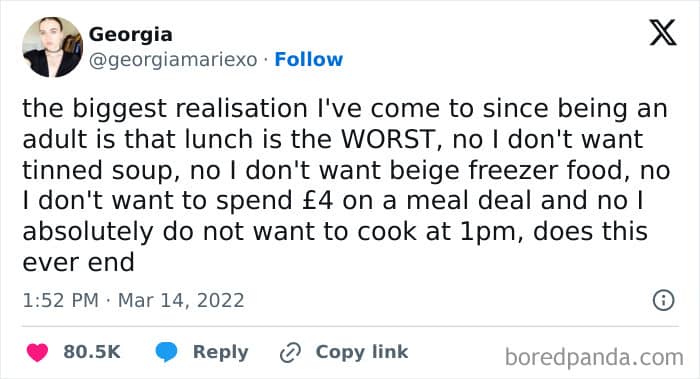700x379 pixels.
Task: Click the Reply text label
Action: (x=221, y=352)
